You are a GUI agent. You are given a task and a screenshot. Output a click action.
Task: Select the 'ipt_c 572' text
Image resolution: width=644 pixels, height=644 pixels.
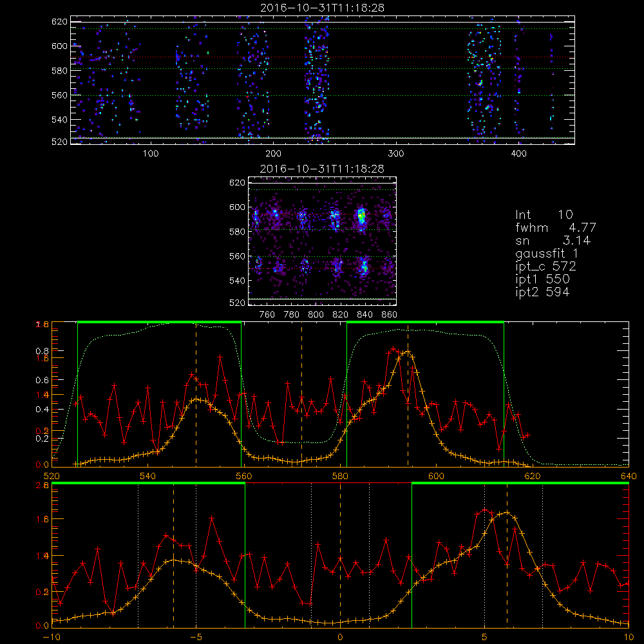click(x=546, y=266)
